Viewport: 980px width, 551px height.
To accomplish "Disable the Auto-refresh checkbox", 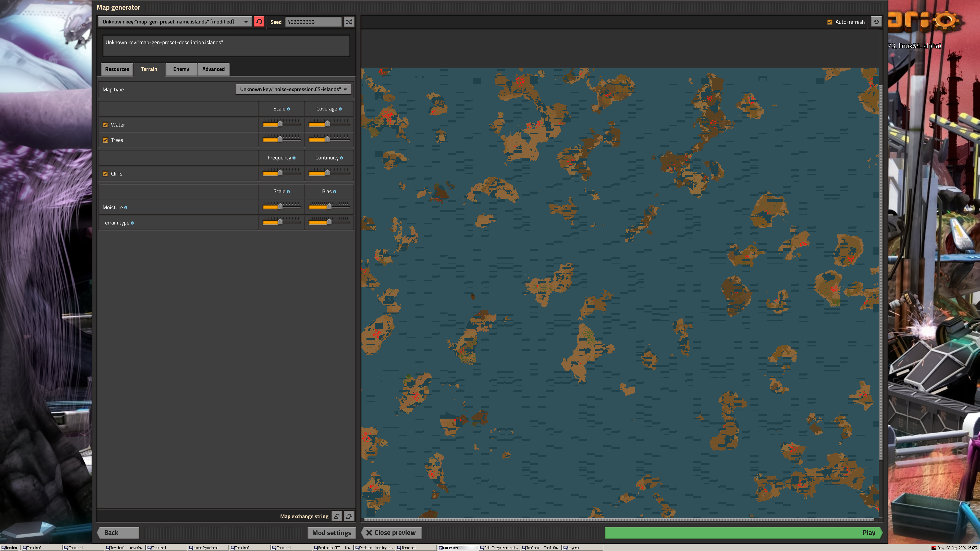I will pyautogui.click(x=830, y=22).
